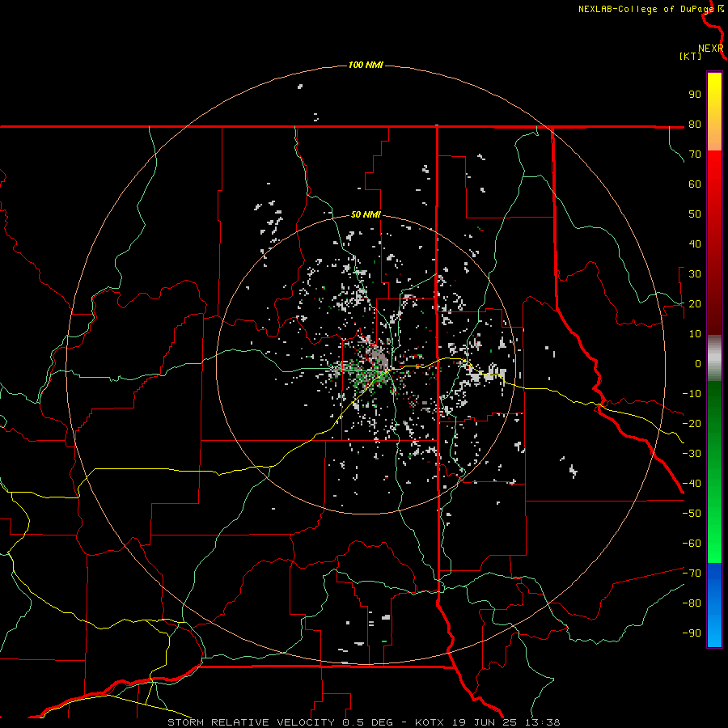Click the -60 scale label
This screenshot has height=728, width=728.
(x=692, y=544)
